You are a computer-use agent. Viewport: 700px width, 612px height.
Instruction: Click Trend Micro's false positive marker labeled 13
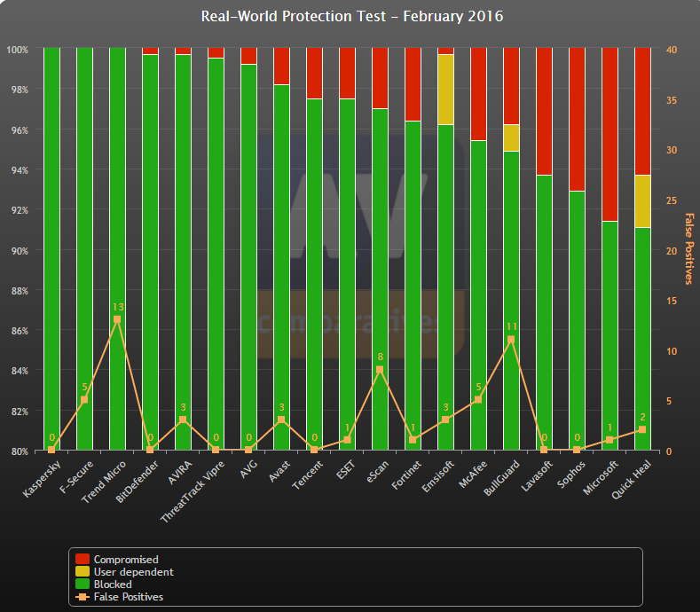[117, 319]
